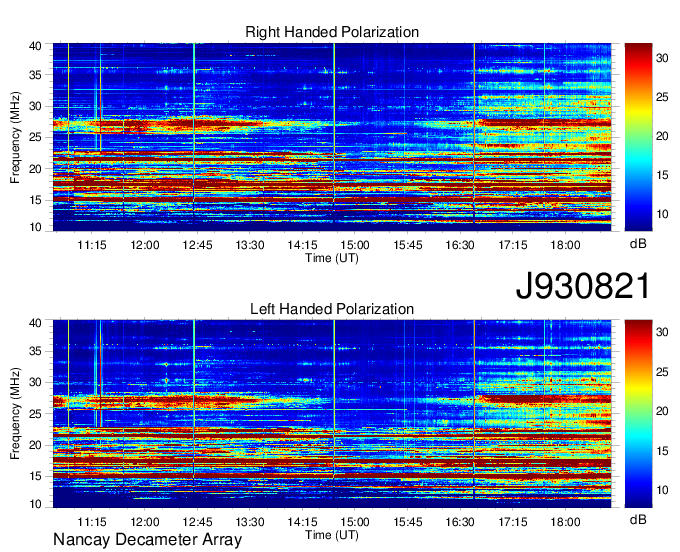Click "10" frequency tick on left-handed plot
Image resolution: width=680 pixels, height=552 pixels.
click(x=36, y=504)
